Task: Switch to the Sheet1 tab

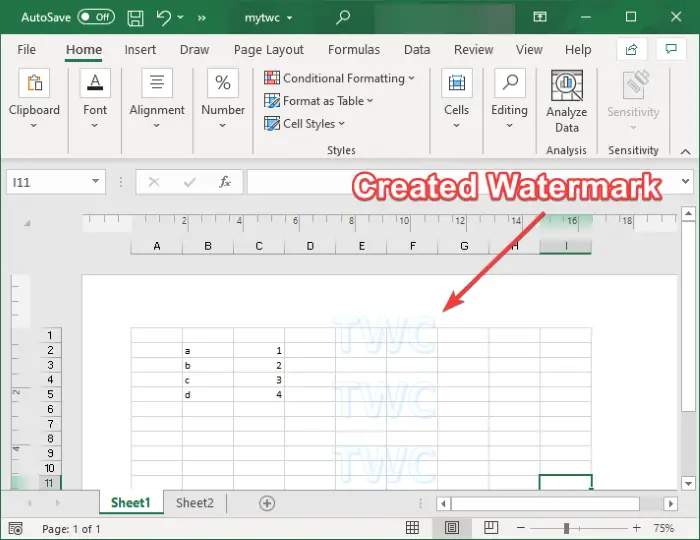Action: 131,503
